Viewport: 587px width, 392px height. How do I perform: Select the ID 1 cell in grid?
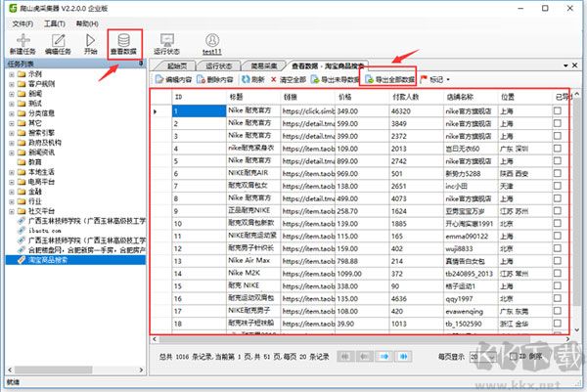point(200,111)
